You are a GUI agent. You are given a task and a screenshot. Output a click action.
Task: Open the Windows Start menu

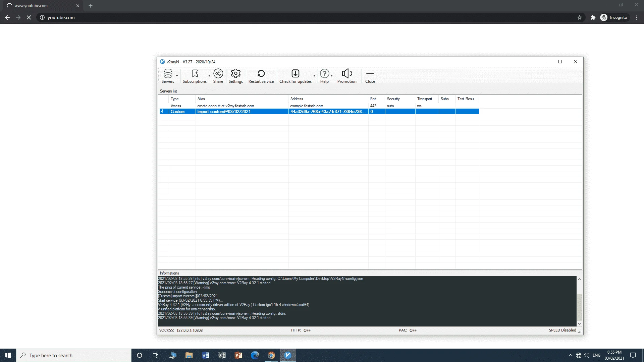click(x=8, y=355)
